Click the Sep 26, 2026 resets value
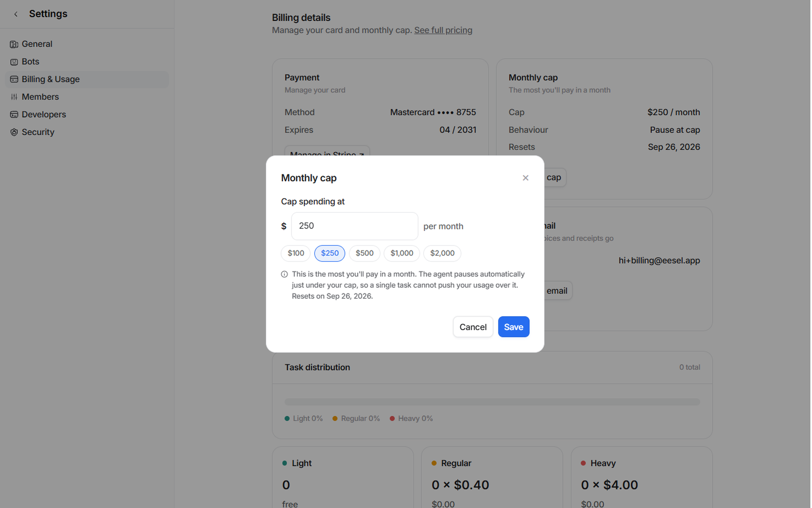The image size is (812, 508). (674, 147)
